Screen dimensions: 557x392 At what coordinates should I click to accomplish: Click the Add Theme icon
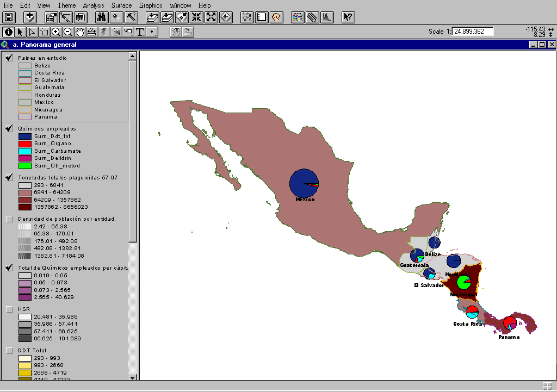click(30, 17)
